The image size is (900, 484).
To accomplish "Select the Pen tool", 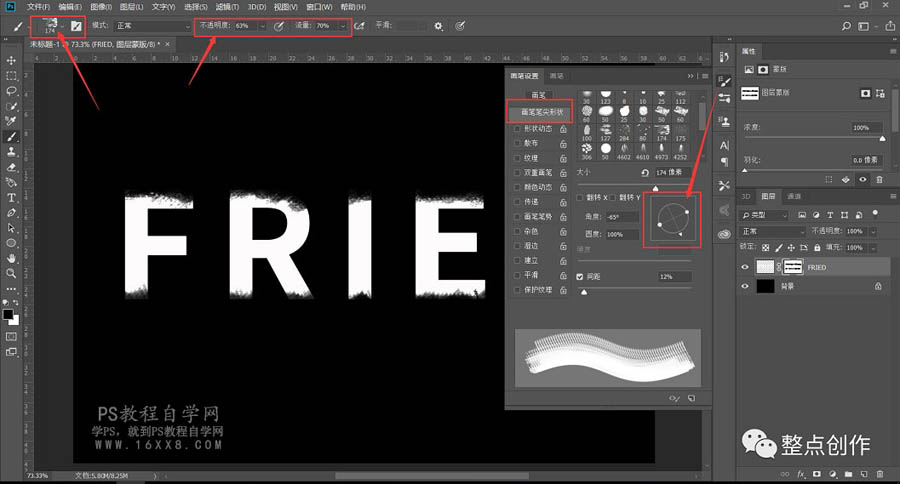I will pos(11,212).
